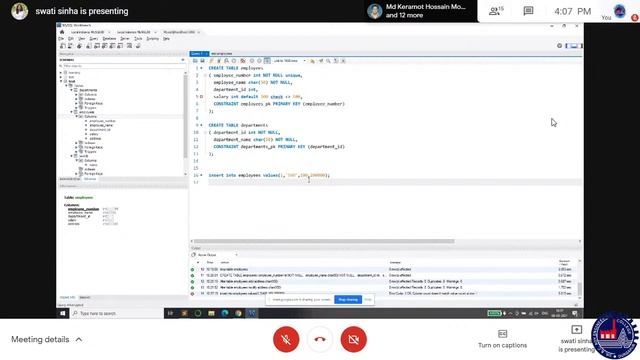Click the stop execution icon

point(234,61)
